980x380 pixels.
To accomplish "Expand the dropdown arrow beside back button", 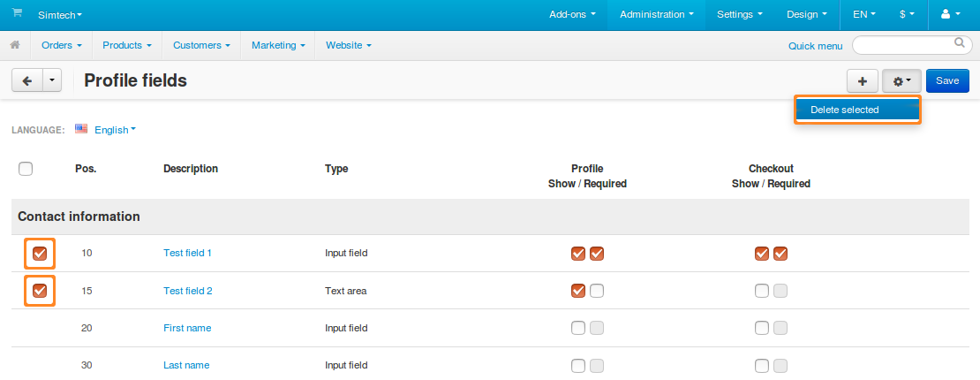I will click(52, 80).
